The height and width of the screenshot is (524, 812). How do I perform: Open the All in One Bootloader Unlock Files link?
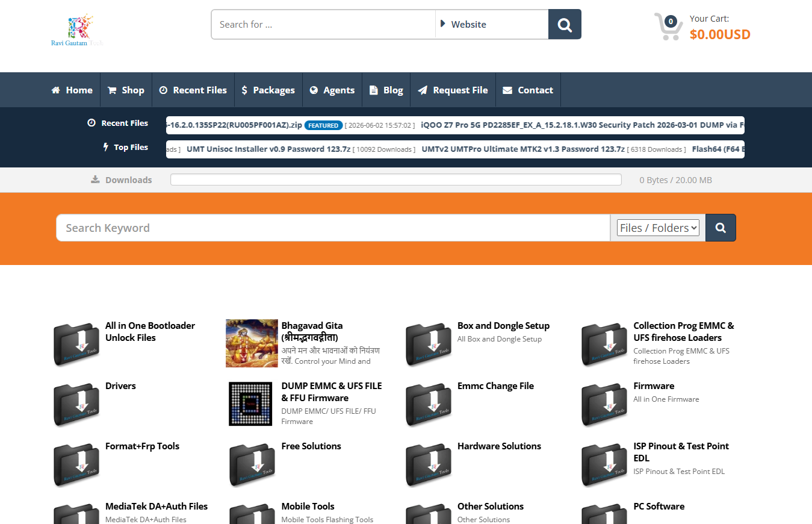(x=150, y=331)
